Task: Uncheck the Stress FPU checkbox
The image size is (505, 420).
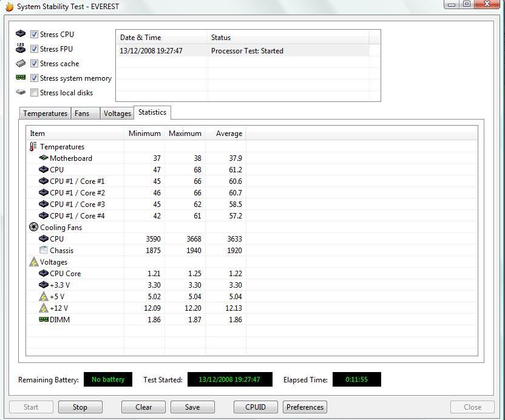Action: click(x=34, y=49)
